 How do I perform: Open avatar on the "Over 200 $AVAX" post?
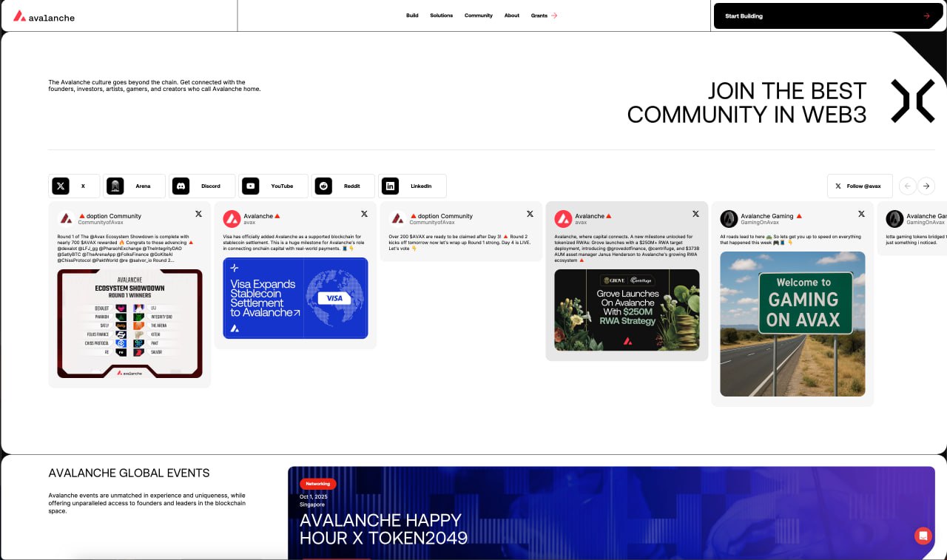397,218
